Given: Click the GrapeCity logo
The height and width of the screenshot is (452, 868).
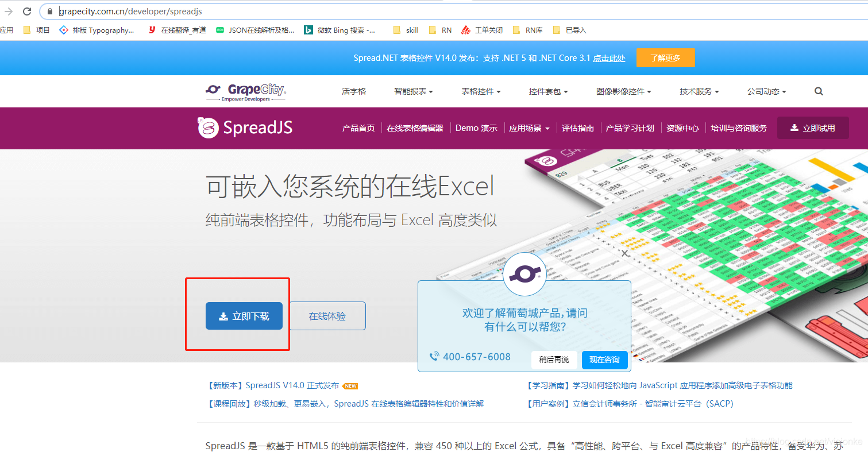Looking at the screenshot, I should tap(246, 92).
